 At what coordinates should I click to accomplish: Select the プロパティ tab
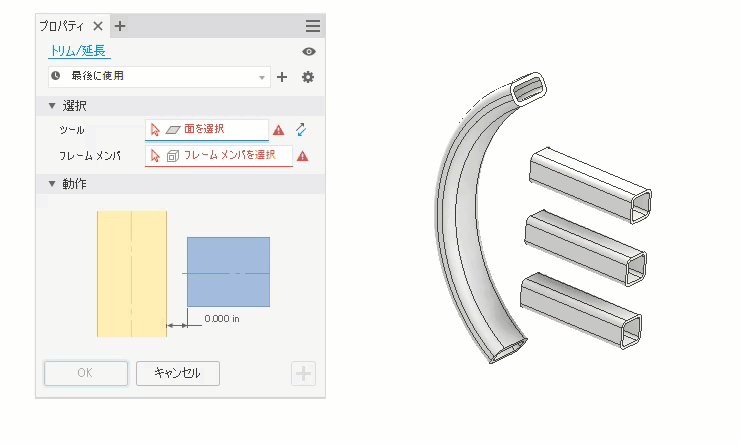coord(61,26)
